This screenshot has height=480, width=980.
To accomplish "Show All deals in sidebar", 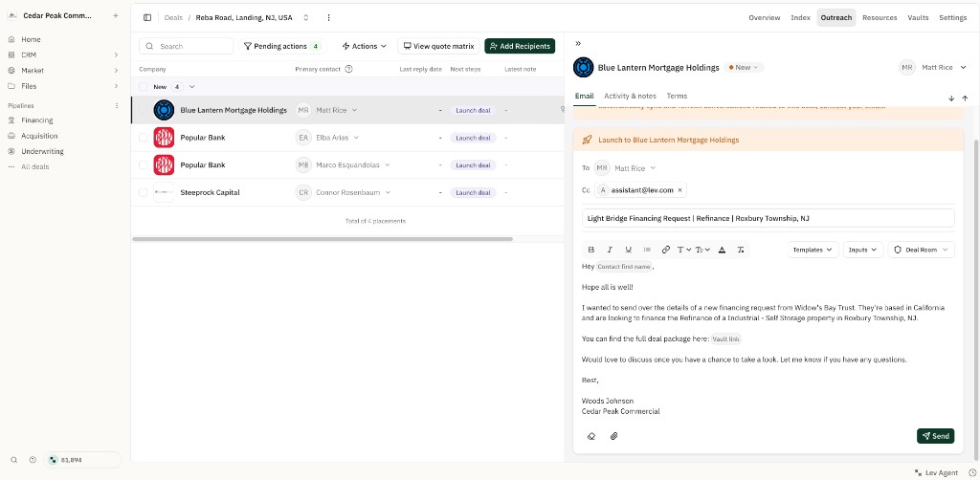I will pyautogui.click(x=34, y=167).
